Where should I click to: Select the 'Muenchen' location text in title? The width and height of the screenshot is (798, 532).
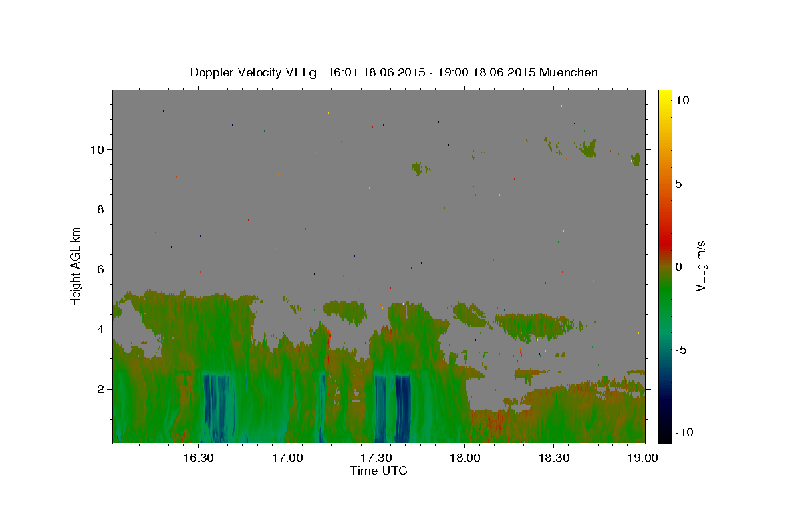click(569, 72)
